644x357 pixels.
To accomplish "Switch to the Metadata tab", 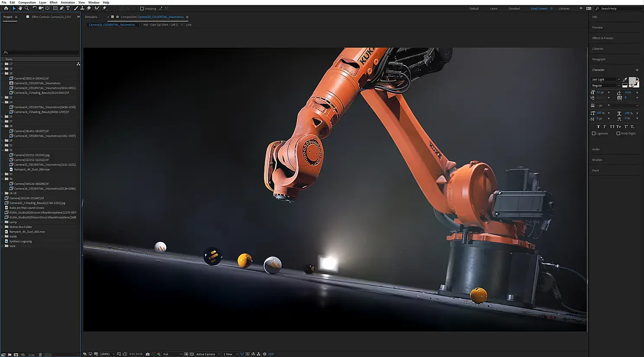I will [x=91, y=17].
